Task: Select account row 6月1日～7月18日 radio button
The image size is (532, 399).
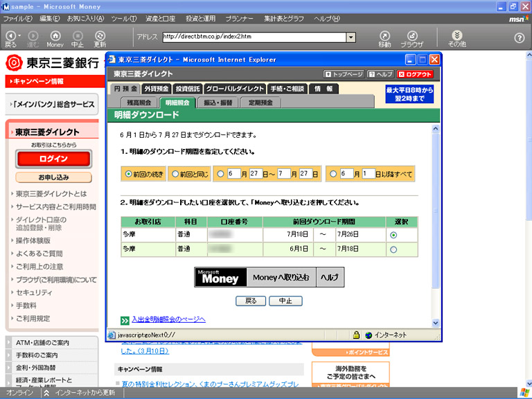Action: click(393, 249)
